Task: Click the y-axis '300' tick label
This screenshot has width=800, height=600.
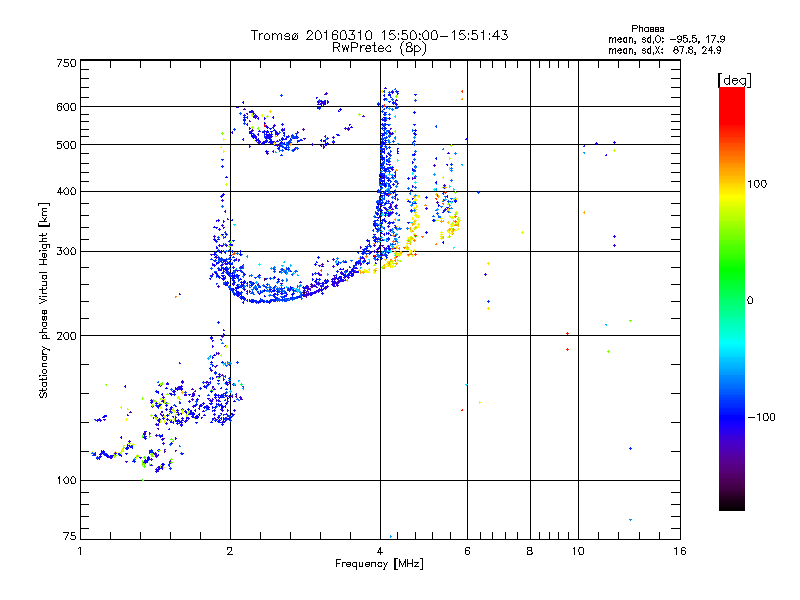Action: pyautogui.click(x=66, y=251)
